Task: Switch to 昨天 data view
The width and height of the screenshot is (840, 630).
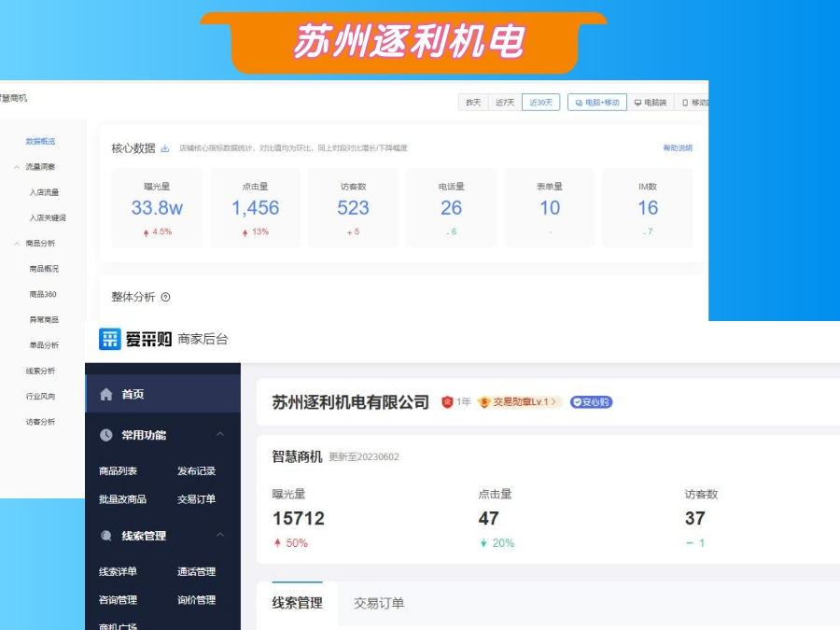Action: (x=473, y=102)
